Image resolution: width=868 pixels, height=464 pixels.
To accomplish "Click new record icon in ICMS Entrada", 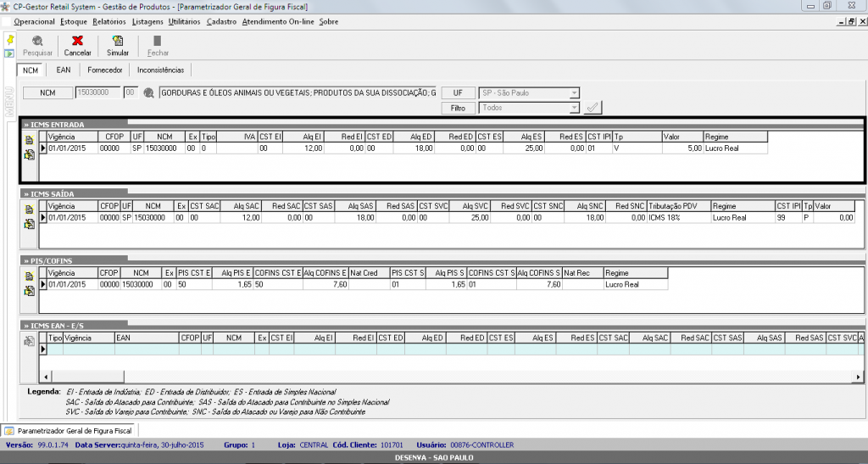I will 29,139.
